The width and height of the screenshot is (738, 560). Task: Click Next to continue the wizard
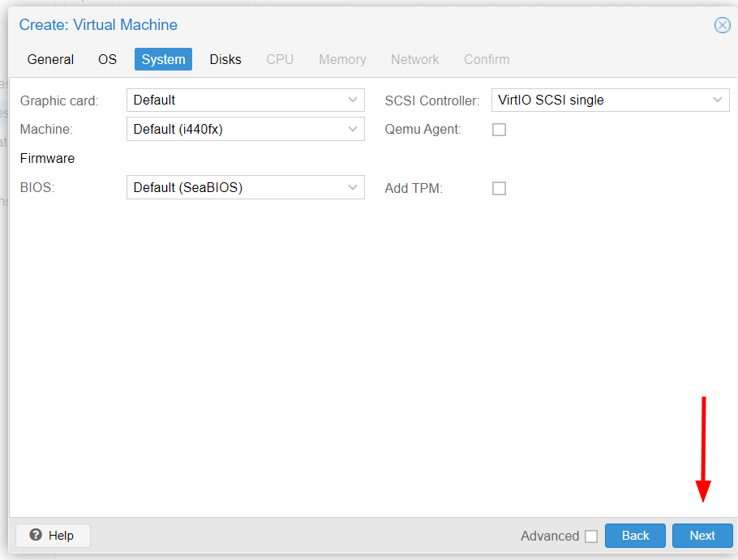click(702, 536)
